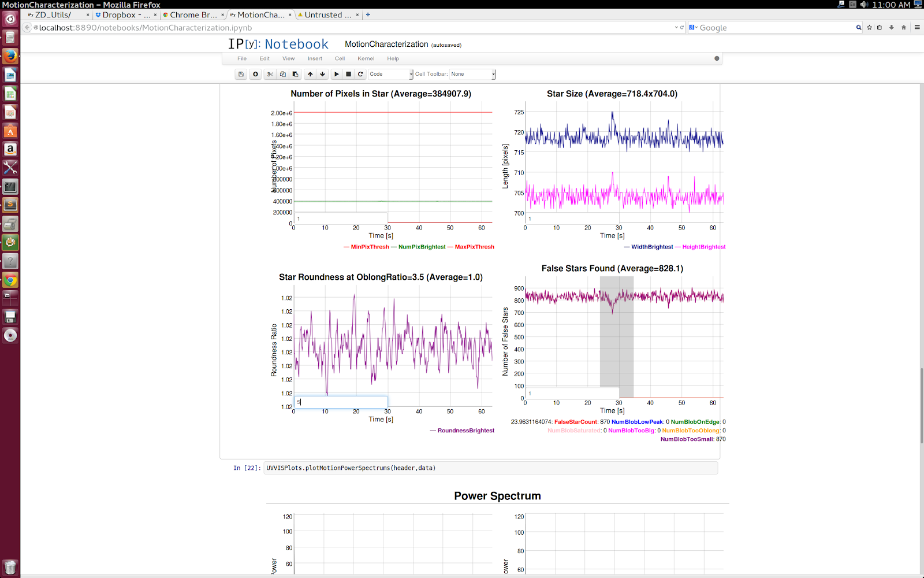The image size is (924, 578).
Task: Show bookmarks list icon
Action: (x=880, y=27)
